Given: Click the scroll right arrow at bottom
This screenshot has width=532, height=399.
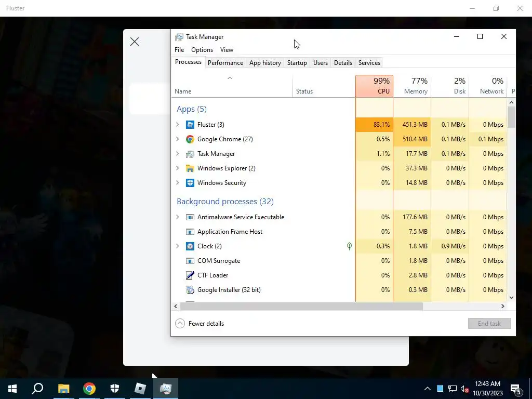Looking at the screenshot, I should click(503, 307).
